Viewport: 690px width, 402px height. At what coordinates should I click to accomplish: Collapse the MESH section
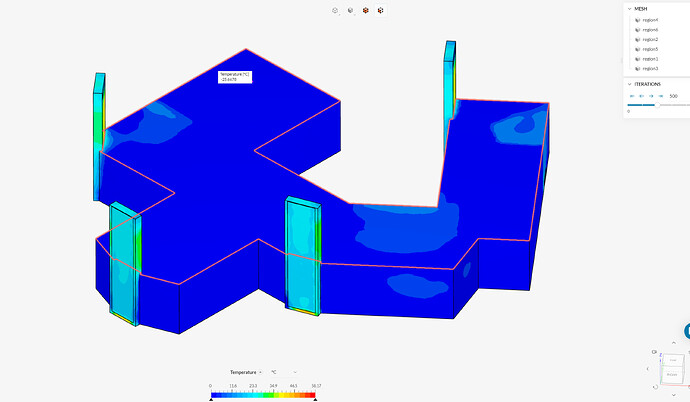(x=629, y=9)
